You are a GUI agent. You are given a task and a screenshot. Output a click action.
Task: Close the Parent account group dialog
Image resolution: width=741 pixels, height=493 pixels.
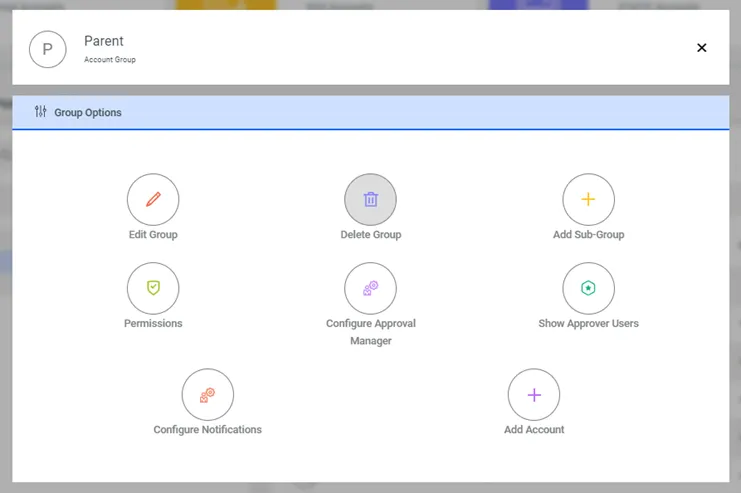point(702,48)
